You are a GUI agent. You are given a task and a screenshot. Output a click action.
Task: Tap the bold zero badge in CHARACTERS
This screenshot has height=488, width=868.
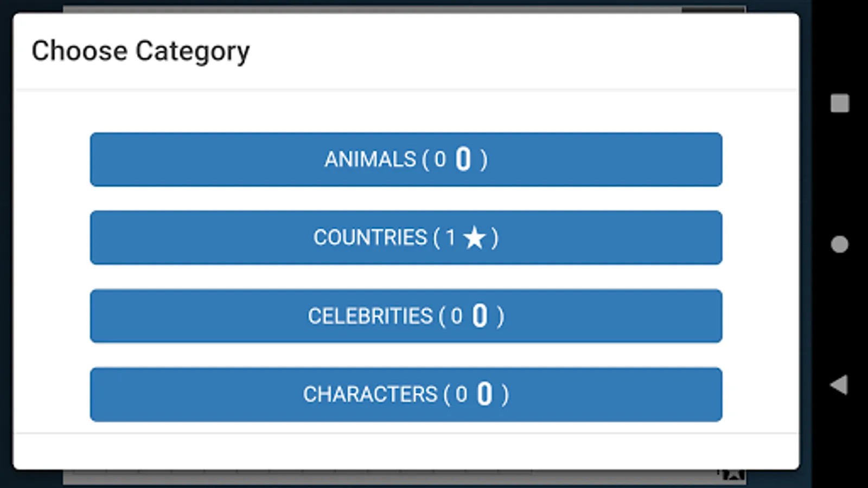(x=484, y=394)
